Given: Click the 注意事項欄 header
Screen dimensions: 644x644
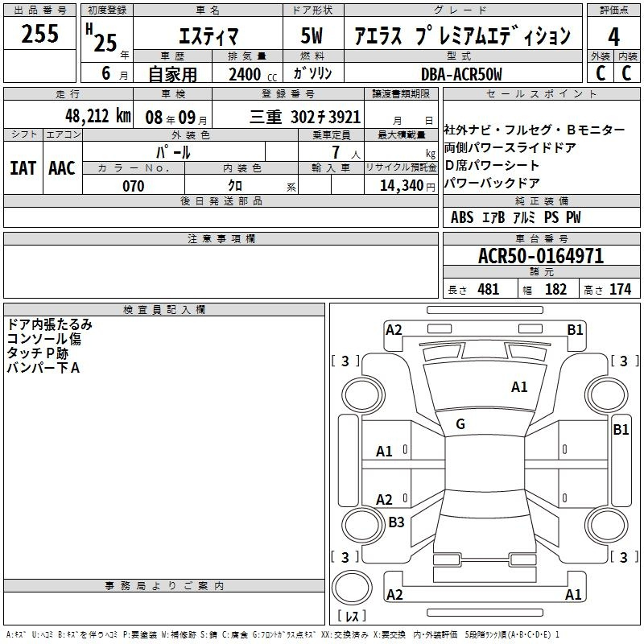Looking at the screenshot, I should click(x=221, y=238).
